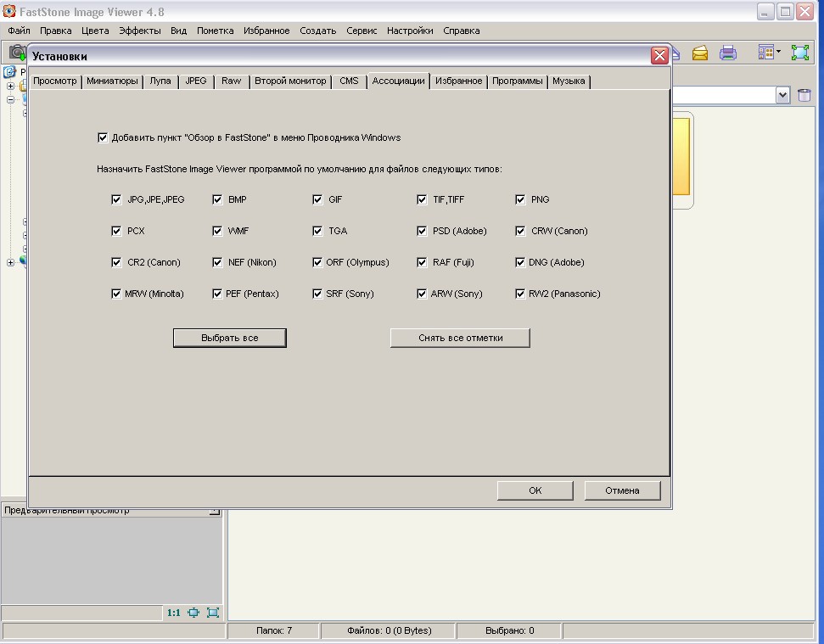Open the combo box dropdown beside trash icon
Viewport: 824px width, 644px height.
pyautogui.click(x=782, y=96)
